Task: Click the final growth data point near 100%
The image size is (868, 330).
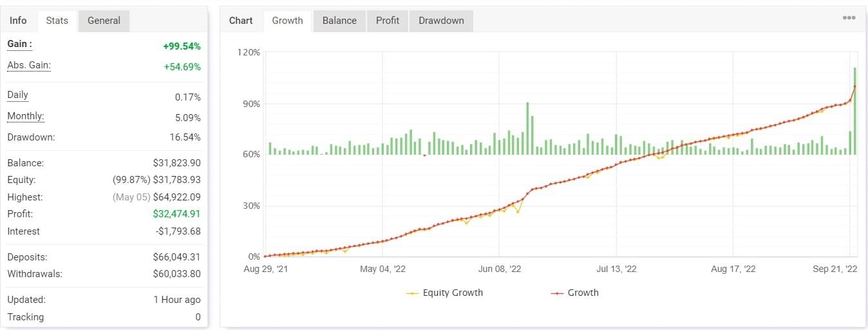Action: coord(854,86)
